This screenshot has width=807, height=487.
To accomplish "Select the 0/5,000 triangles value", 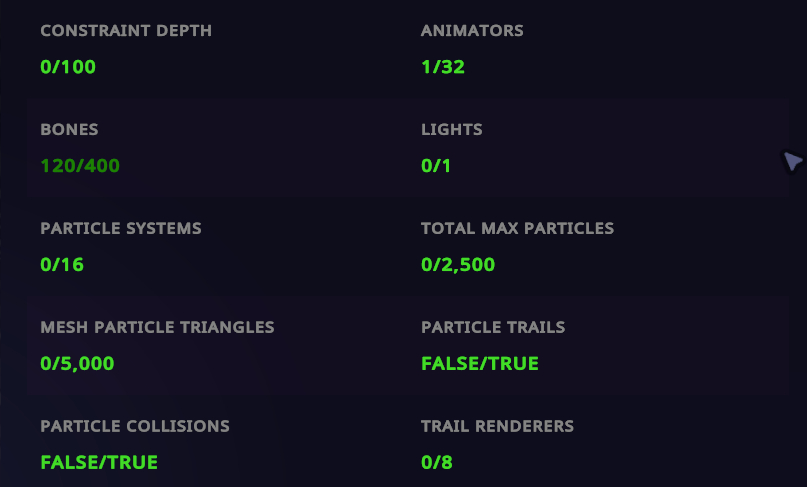I will [x=77, y=364].
